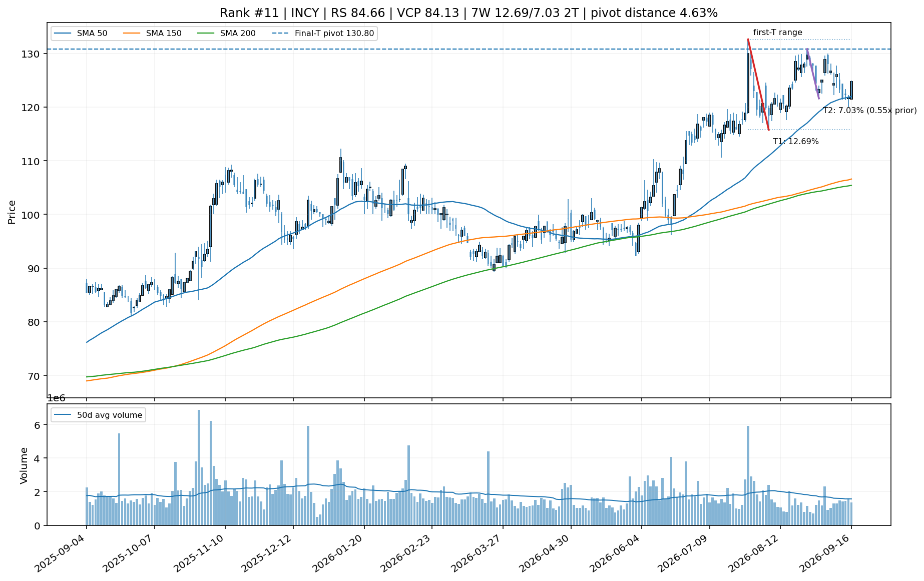Click the tallest volume bar near 2025-11
Viewport: 924px width, 581px height.
(x=199, y=467)
